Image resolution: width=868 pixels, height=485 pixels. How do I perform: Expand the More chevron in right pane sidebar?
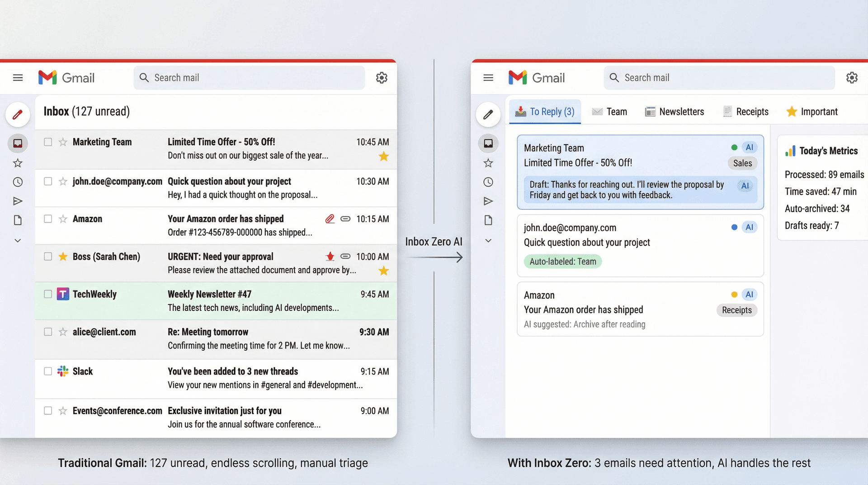488,240
